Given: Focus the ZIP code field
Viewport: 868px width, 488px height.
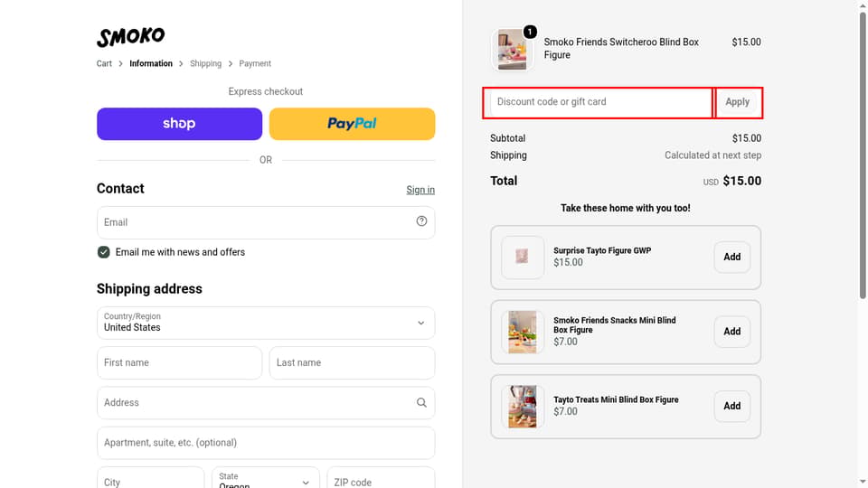Looking at the screenshot, I should coord(381,479).
